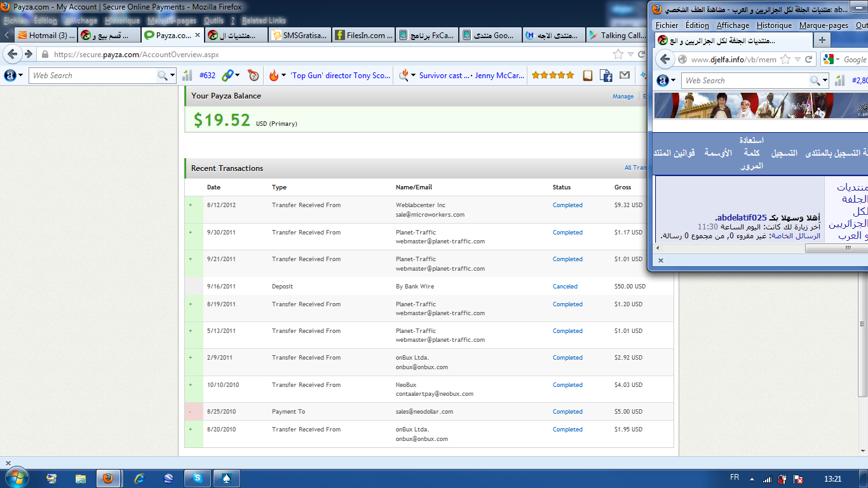The image size is (868, 488).
Task: Reload the djelfa.info page
Action: tap(809, 59)
